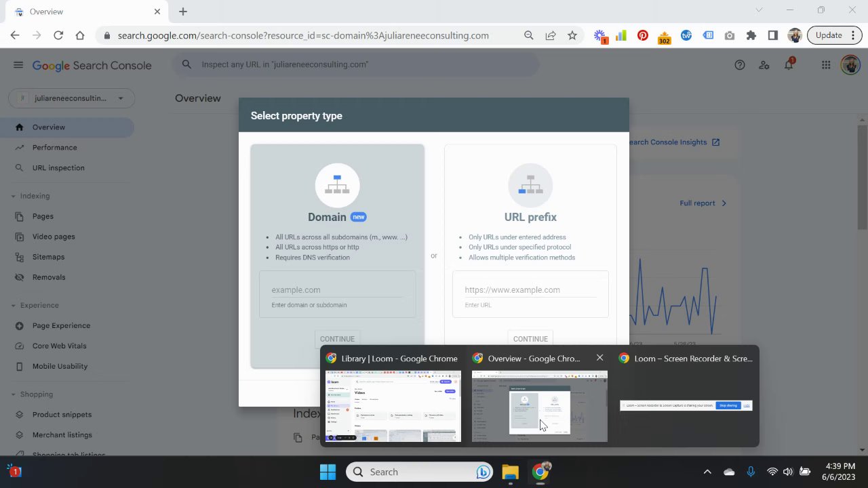Click the Chrome address bar
Image resolution: width=868 pixels, height=488 pixels.
tap(303, 35)
